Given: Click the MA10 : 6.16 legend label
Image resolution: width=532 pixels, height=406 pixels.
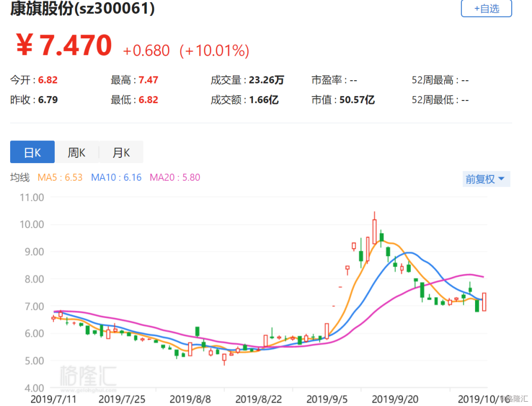Looking at the screenshot, I should [116, 177].
